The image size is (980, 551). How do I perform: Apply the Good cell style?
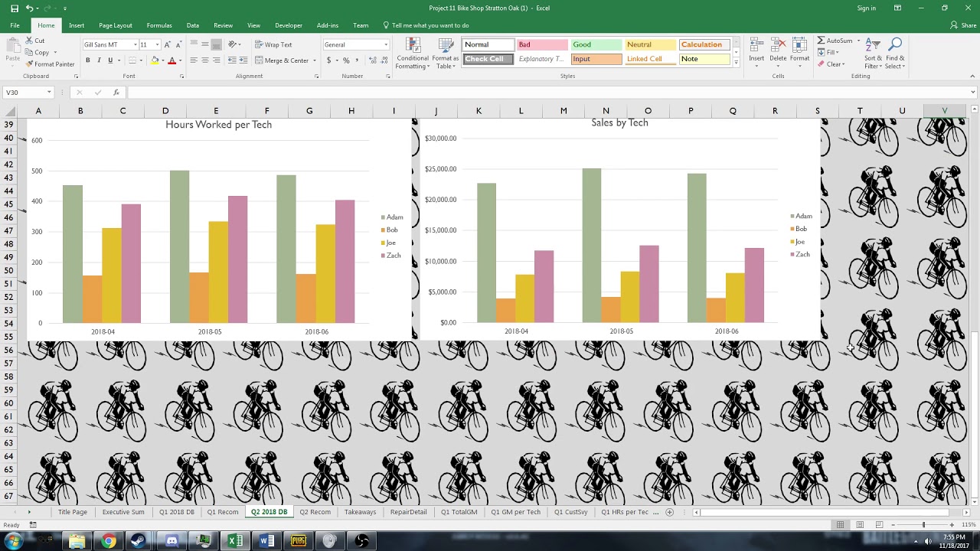[596, 44]
